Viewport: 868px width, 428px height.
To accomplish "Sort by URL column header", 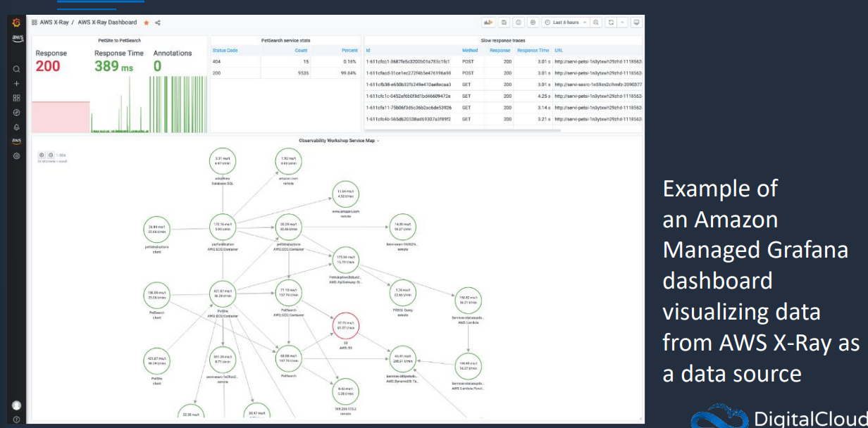I will pos(559,51).
